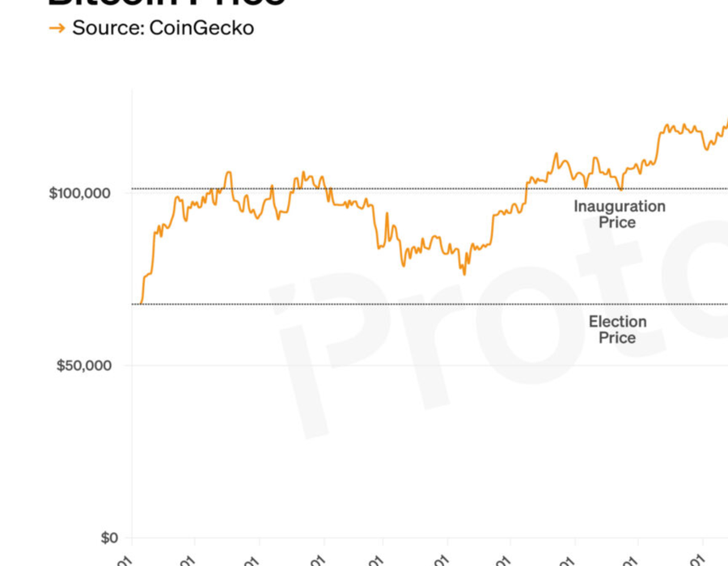Click the lowest dip of the orange line
The image size is (728, 566).
464,274
